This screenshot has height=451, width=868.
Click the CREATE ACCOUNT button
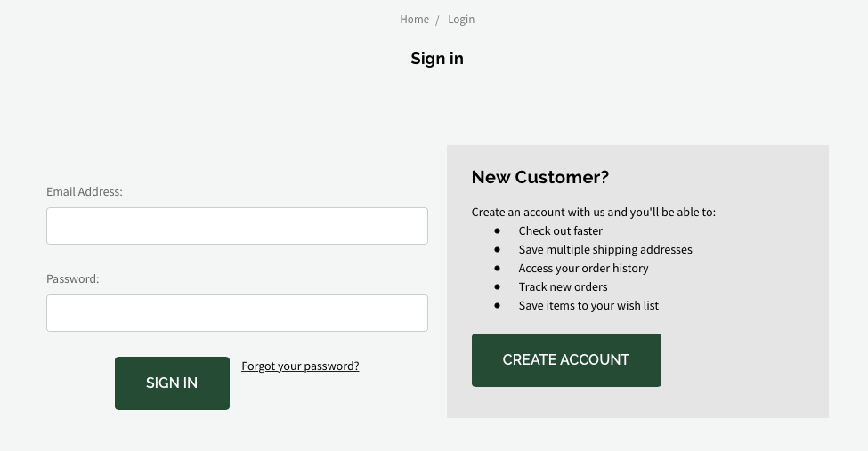[566, 360]
